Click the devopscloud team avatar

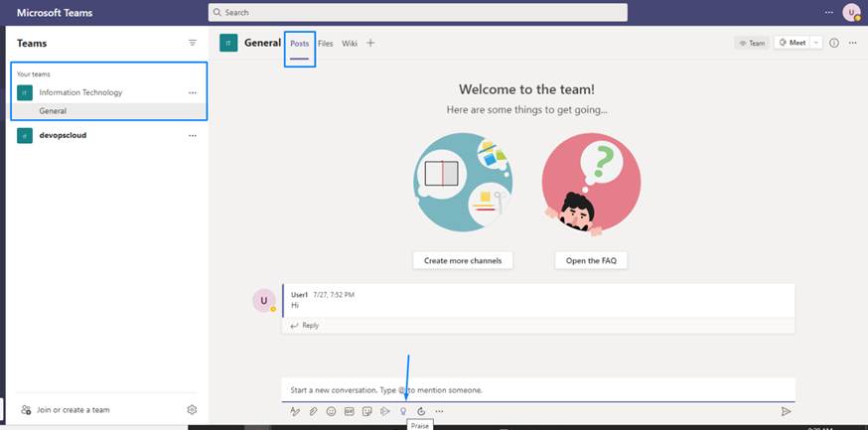[x=25, y=135]
